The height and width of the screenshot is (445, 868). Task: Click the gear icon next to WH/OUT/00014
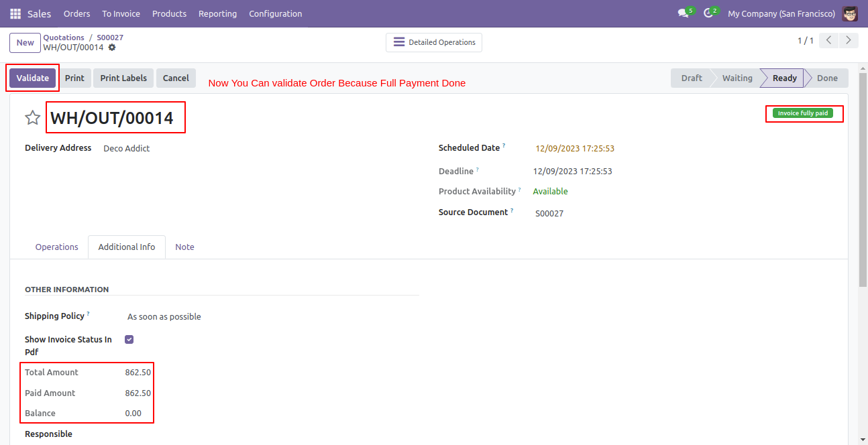tap(112, 48)
